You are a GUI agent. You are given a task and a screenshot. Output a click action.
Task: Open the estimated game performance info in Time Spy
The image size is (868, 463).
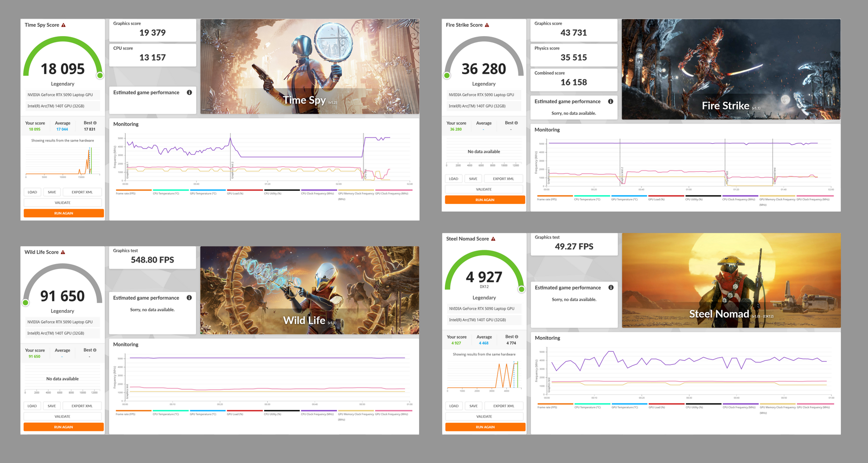pos(189,93)
